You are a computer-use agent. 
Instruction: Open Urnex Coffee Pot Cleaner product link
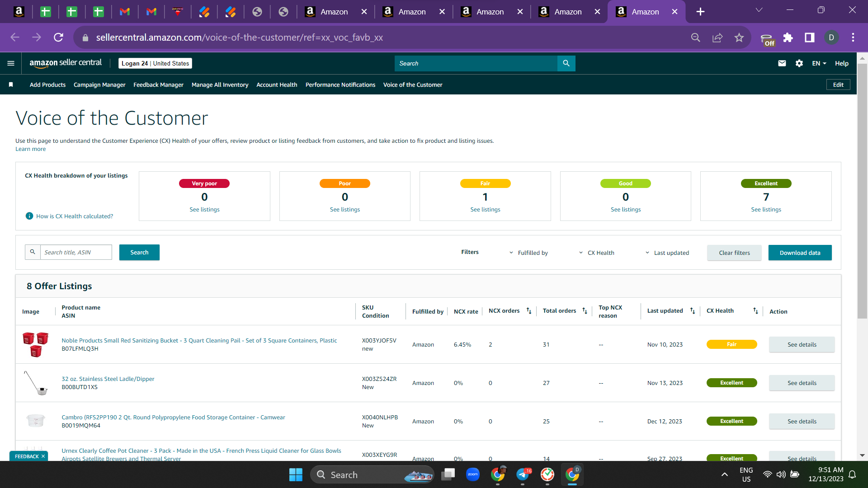click(201, 454)
